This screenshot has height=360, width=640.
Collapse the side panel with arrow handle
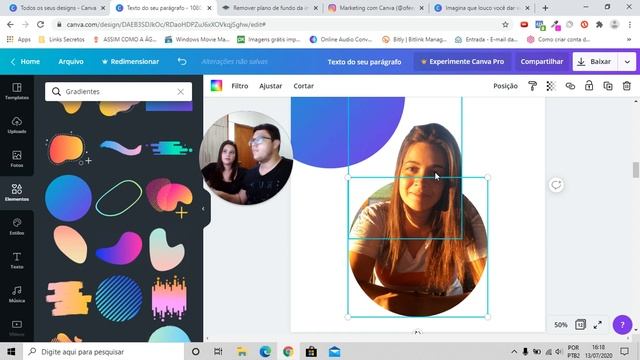click(203, 209)
